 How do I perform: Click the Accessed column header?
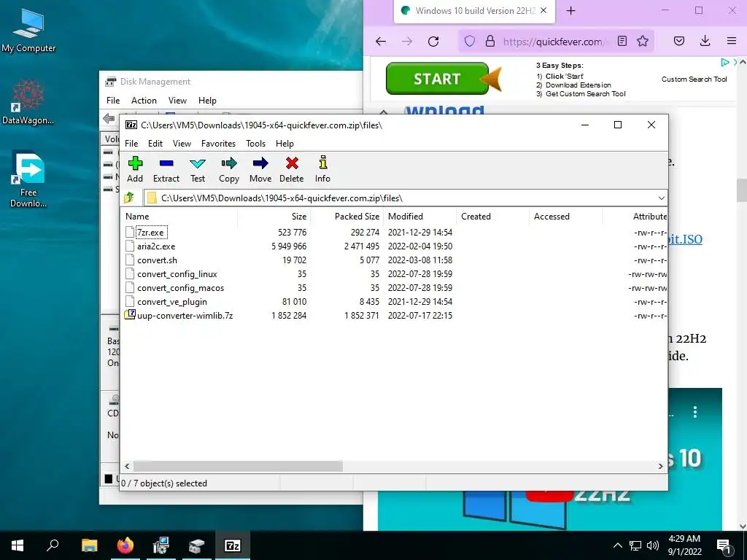tap(565, 216)
